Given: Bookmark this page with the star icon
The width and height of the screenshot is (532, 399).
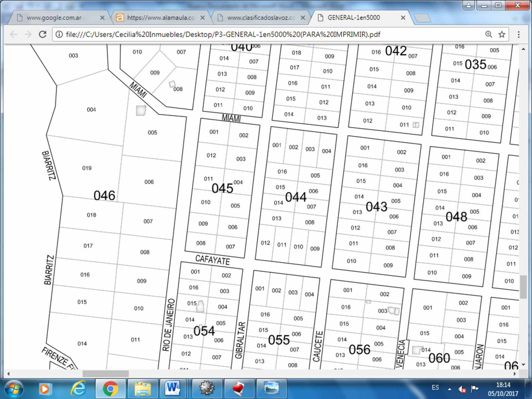Looking at the screenshot, I should pos(502,34).
